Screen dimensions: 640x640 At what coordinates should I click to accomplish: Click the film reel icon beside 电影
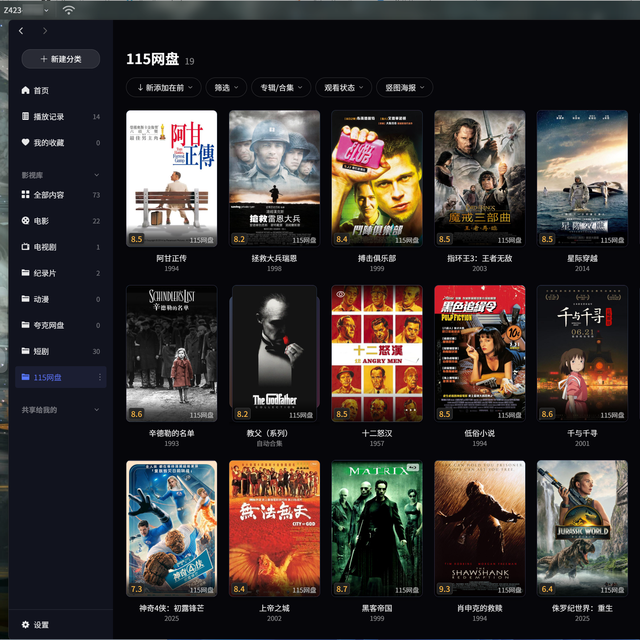(25, 220)
